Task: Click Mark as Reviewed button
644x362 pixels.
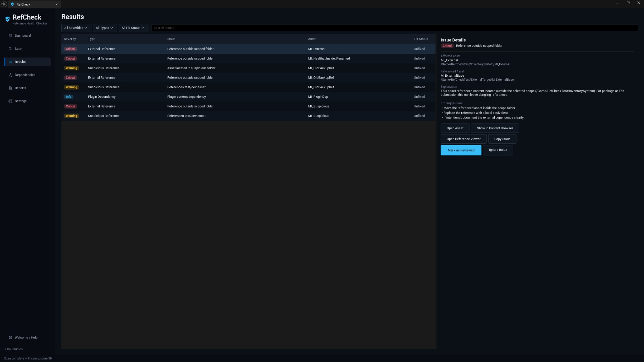Action: coord(461,150)
